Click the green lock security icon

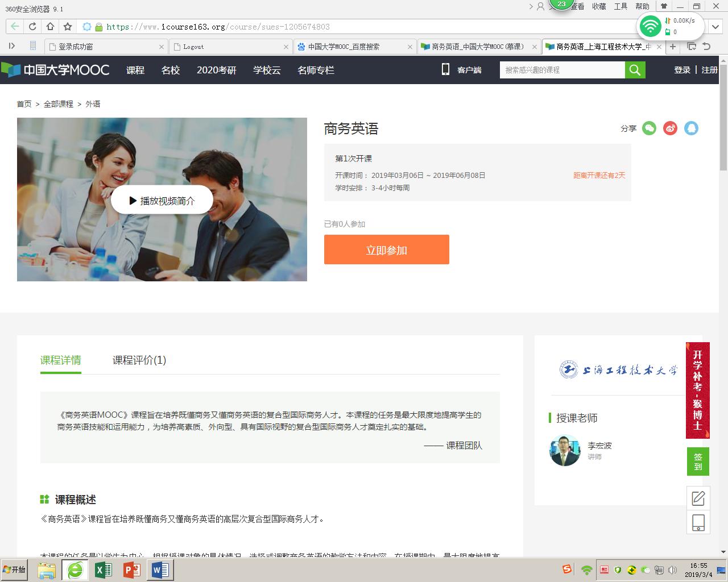click(x=99, y=27)
